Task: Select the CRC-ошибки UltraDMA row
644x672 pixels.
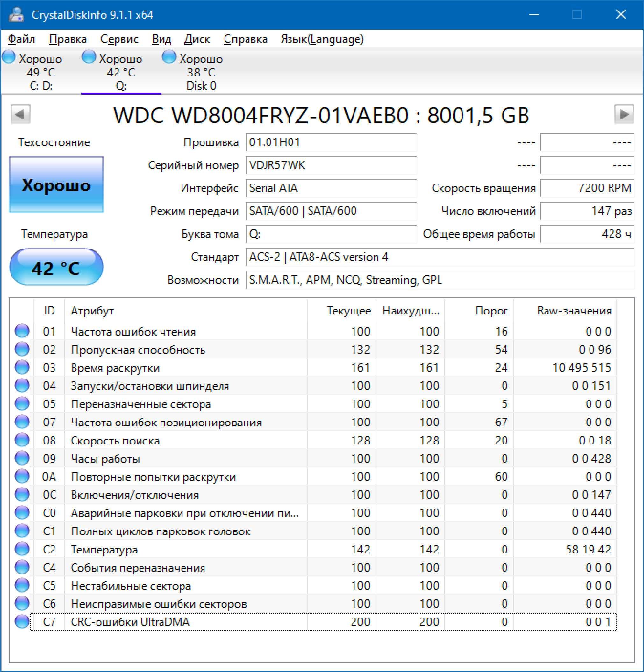Action: 323,622
